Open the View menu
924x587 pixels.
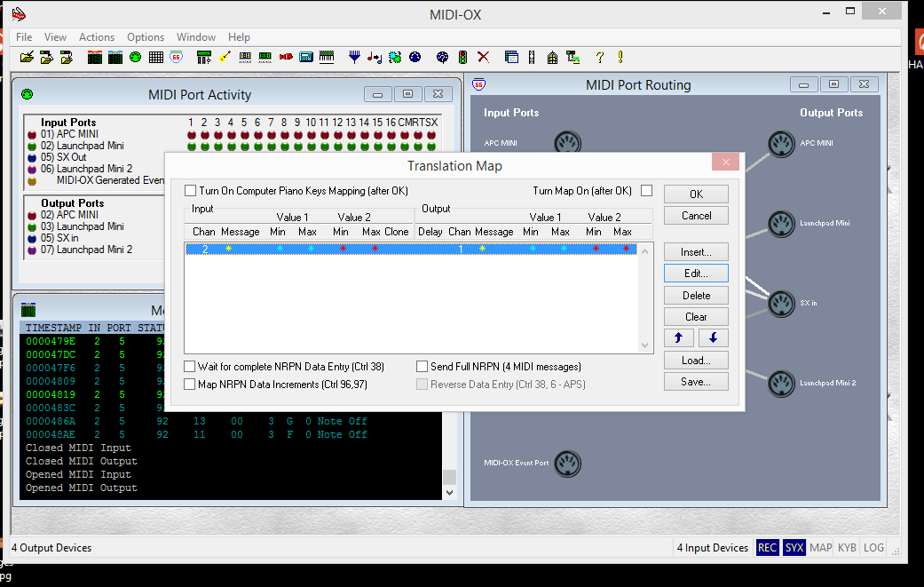pos(55,37)
